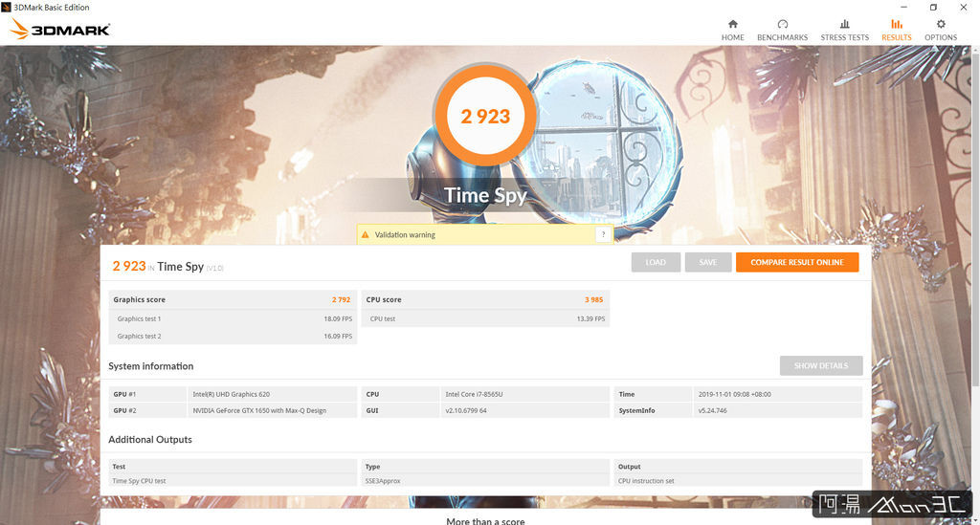Click the orange 2 923 score circle
980x525 pixels.
tap(485, 116)
